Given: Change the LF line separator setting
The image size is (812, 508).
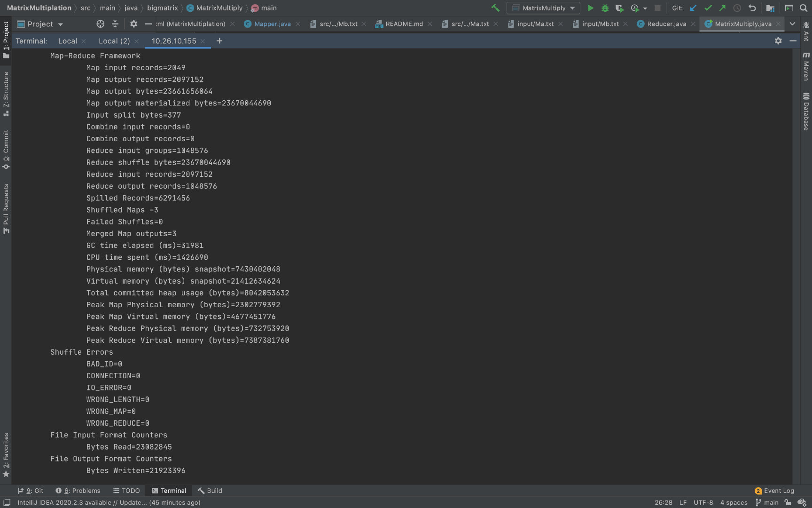Looking at the screenshot, I should pos(683,502).
